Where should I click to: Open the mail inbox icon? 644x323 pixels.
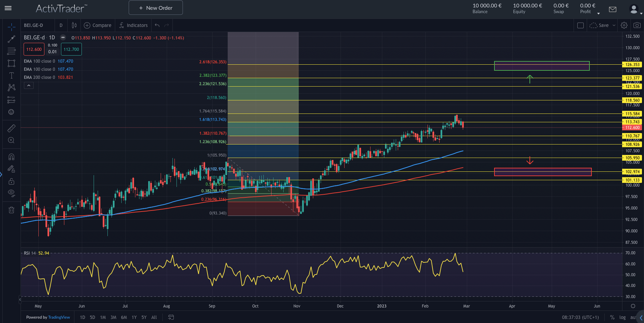coord(613,9)
